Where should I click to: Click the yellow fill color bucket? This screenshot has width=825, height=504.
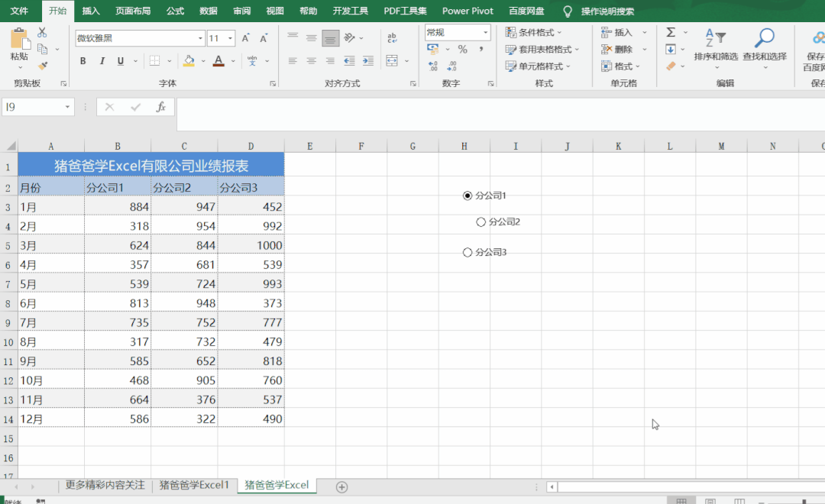click(x=189, y=61)
